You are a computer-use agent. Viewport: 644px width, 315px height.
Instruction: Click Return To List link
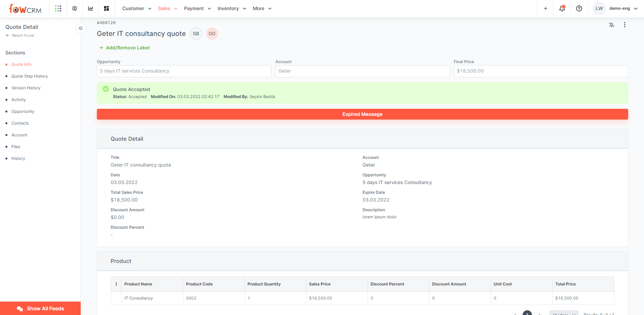tap(20, 36)
